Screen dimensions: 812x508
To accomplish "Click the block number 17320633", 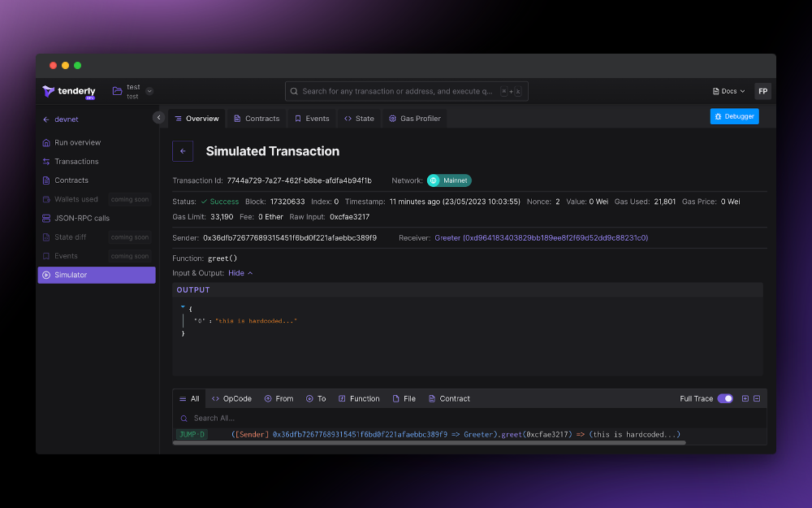I will [287, 202].
